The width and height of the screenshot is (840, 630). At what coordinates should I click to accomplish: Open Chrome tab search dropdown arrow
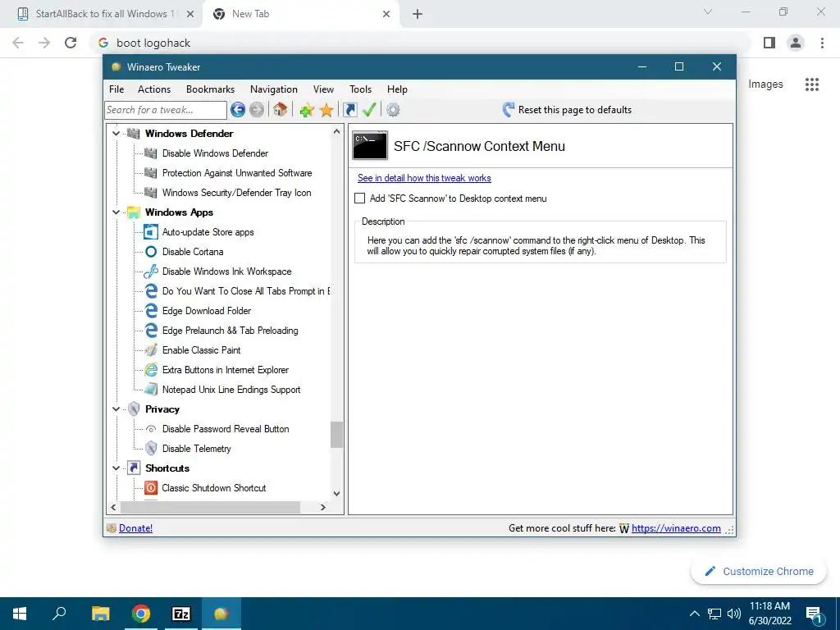708,11
